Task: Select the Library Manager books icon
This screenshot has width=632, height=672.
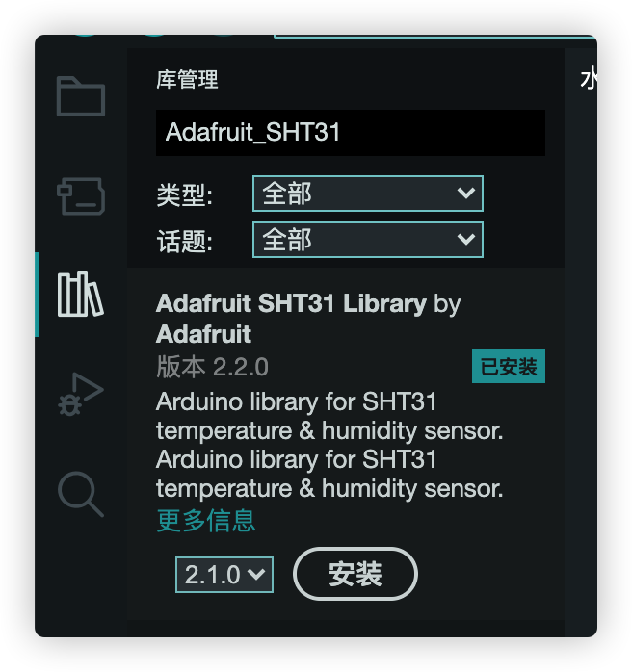Action: pyautogui.click(x=81, y=295)
